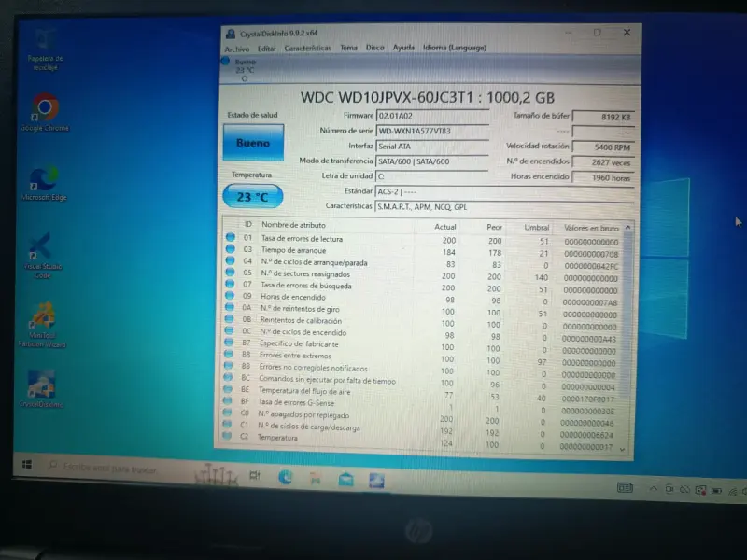Click the transfer mode SATA/600 field
Screen dimensions: 747x560
point(432,161)
